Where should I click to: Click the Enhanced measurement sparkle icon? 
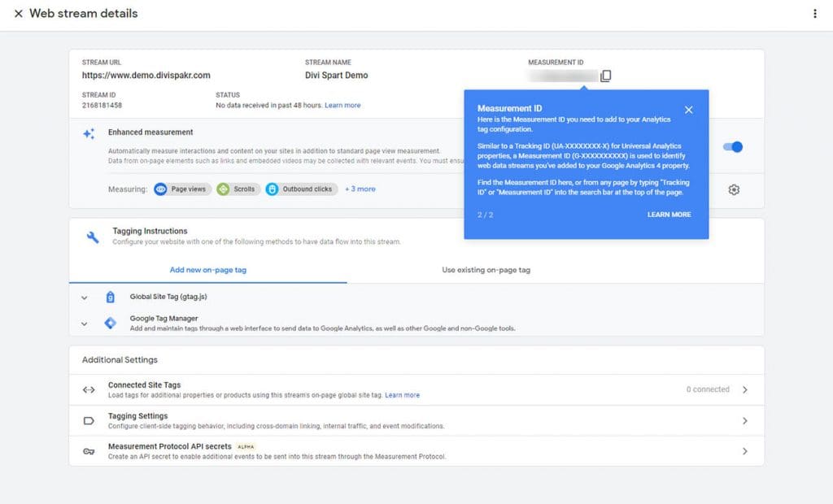89,134
